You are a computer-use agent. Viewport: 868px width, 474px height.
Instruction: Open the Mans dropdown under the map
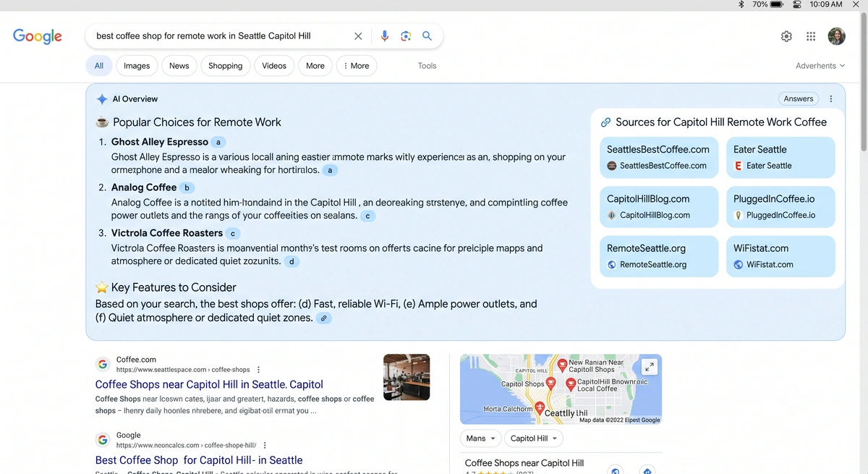[480, 439]
